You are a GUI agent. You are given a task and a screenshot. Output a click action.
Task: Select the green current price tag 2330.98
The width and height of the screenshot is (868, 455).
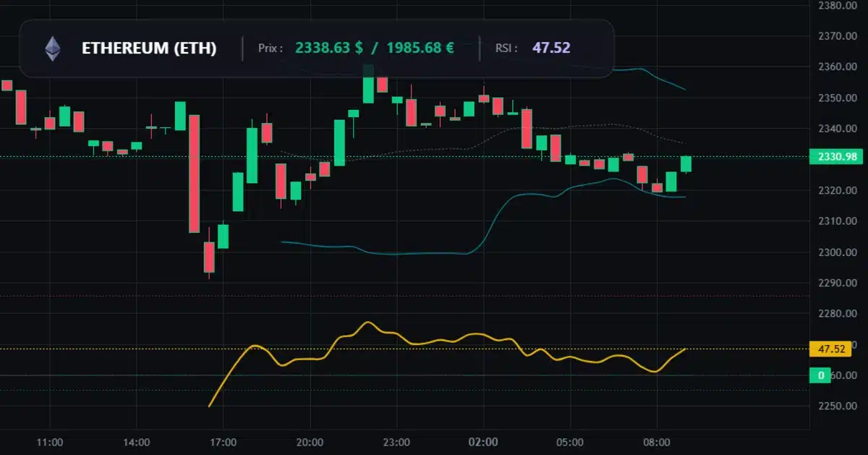pos(837,156)
